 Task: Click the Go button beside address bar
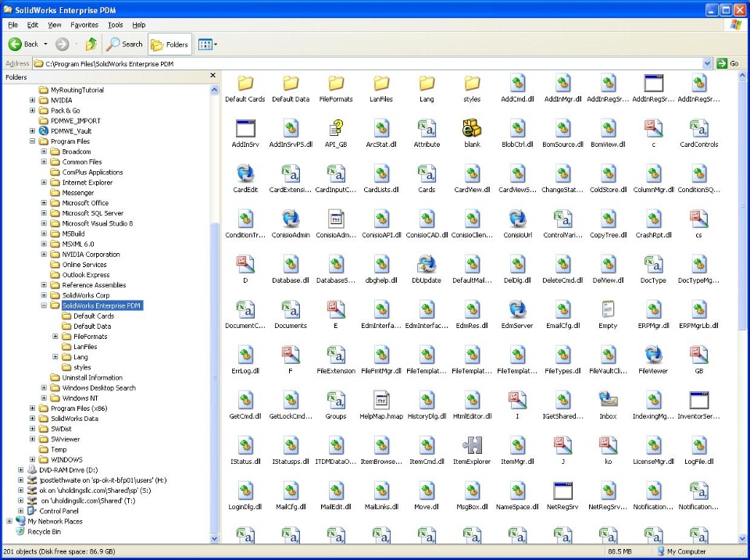tap(728, 63)
